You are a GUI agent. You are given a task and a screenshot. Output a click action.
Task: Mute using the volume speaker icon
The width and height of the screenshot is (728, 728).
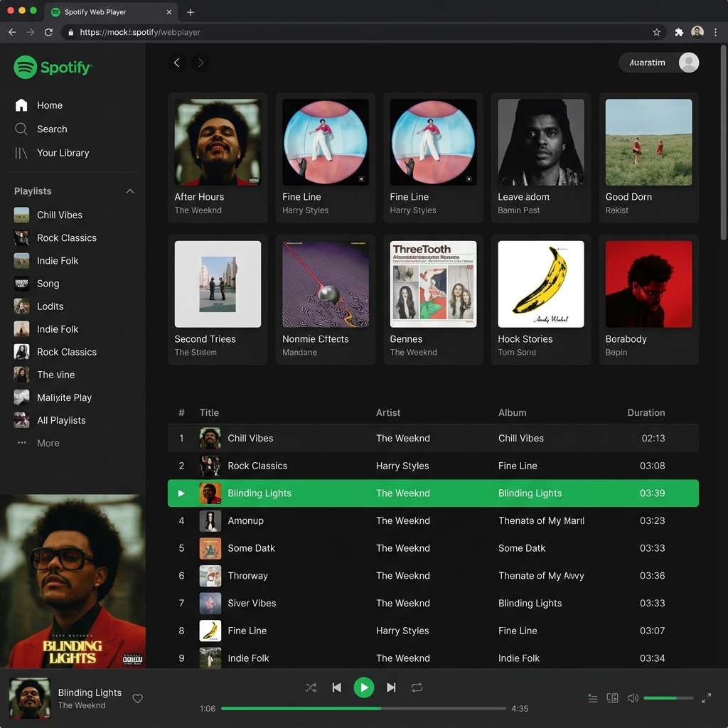click(633, 698)
